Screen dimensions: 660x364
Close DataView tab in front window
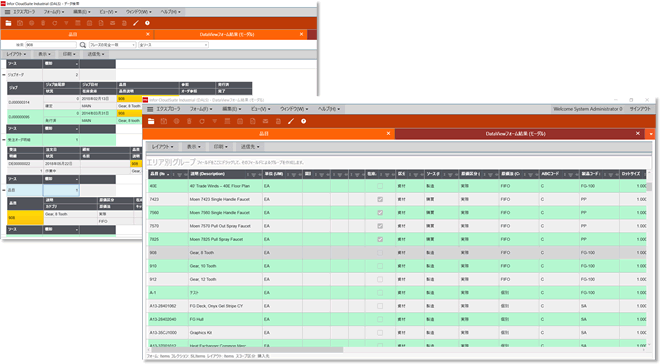coord(638,133)
